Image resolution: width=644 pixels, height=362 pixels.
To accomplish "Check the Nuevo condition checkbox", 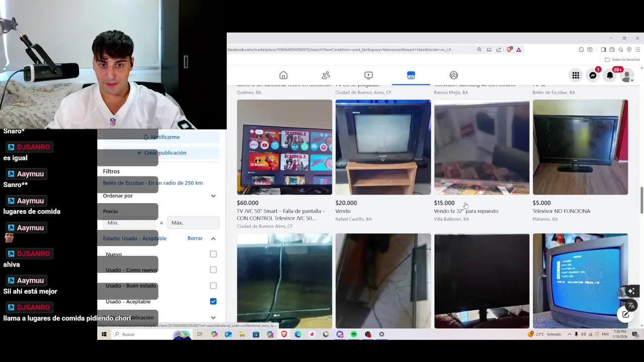I will tap(213, 254).
